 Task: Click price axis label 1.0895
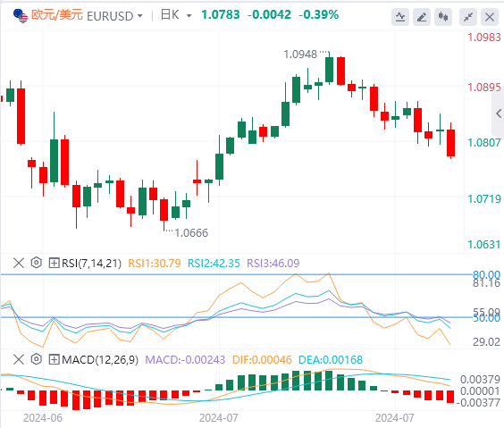[484, 88]
